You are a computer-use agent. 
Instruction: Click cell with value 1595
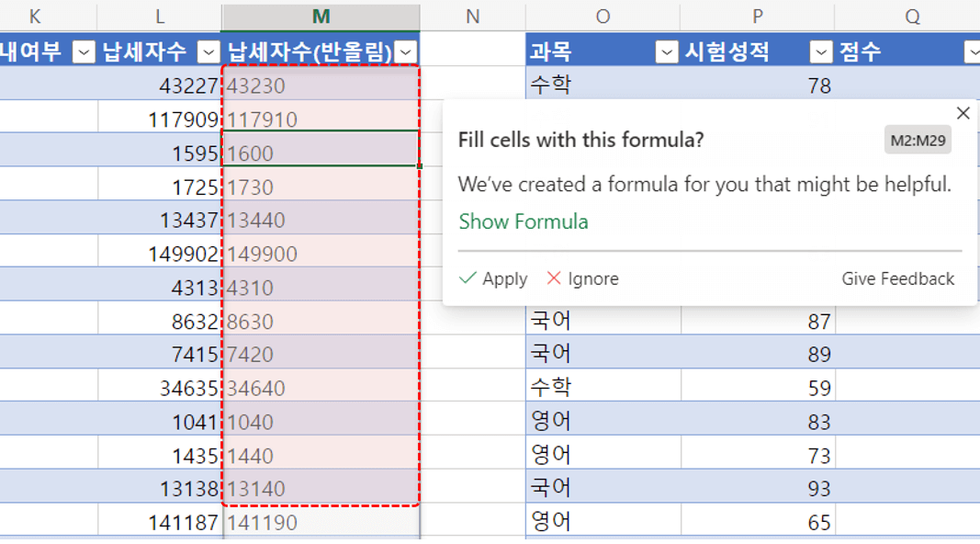(x=160, y=151)
